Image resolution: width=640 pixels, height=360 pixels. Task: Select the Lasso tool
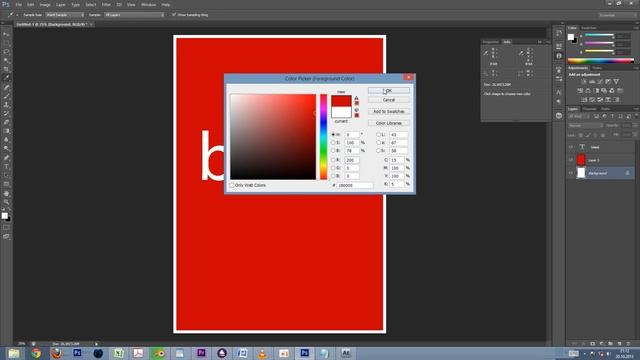[6, 52]
